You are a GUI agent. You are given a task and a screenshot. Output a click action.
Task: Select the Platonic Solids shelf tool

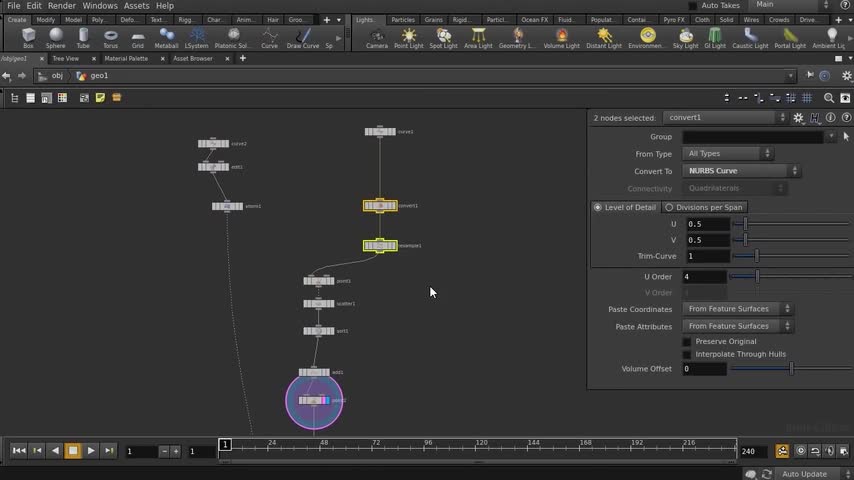[234, 38]
